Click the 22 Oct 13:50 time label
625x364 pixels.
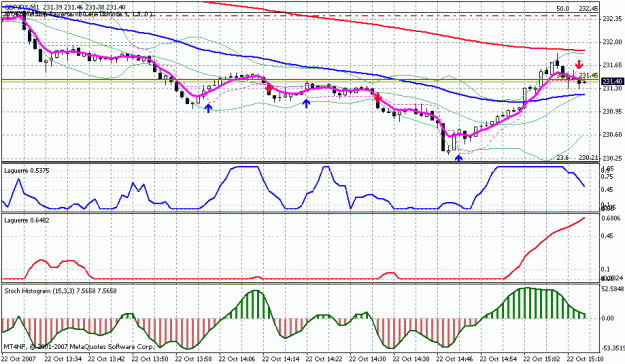[150, 358]
